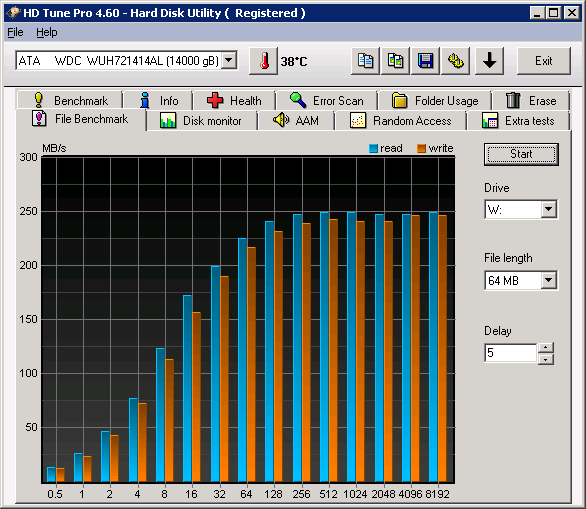Expand the File length 64 MB dropdown

(x=549, y=280)
